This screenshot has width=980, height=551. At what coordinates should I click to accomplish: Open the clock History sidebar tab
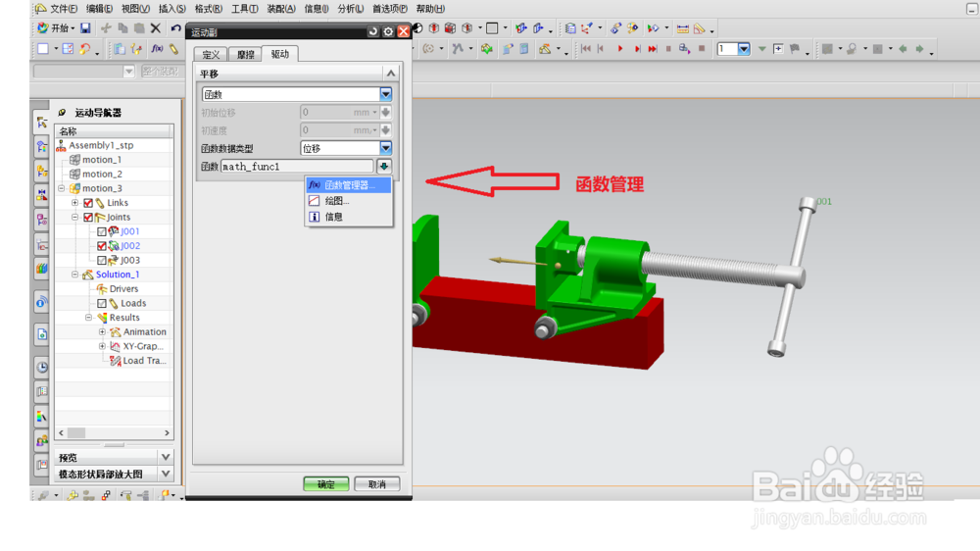(x=42, y=367)
